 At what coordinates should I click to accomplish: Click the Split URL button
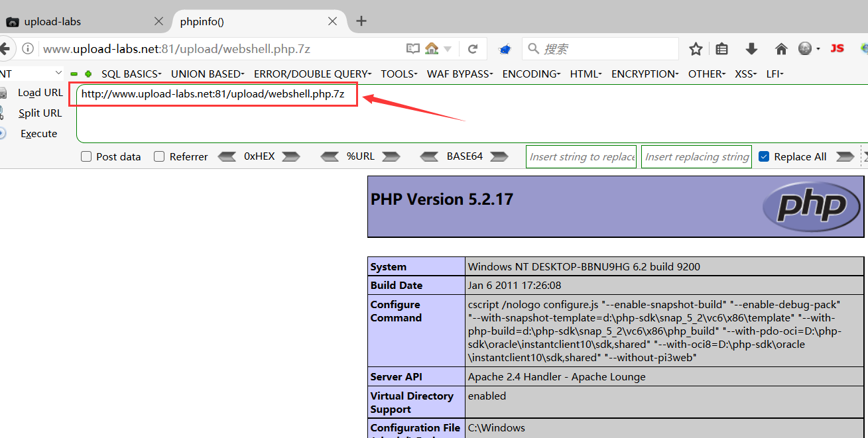[40, 113]
